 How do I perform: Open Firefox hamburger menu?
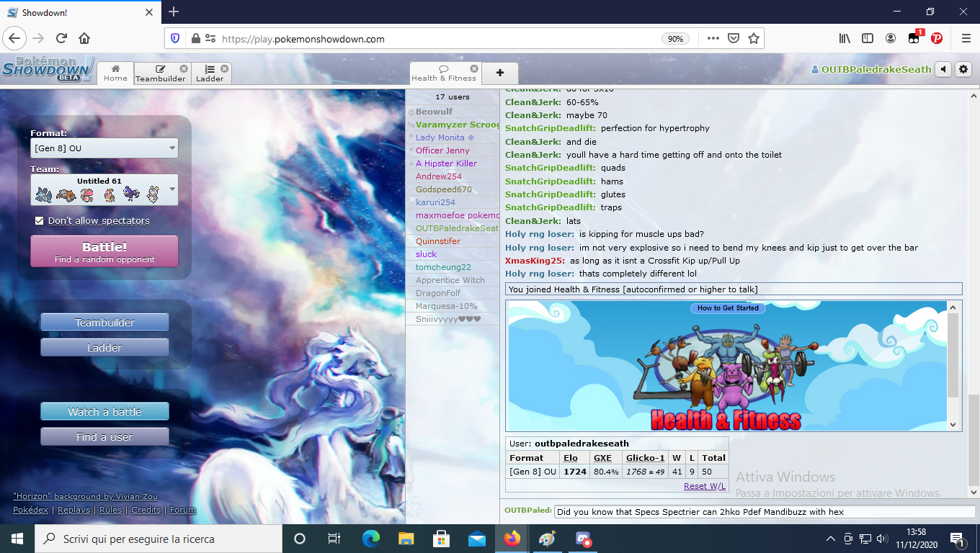point(966,38)
